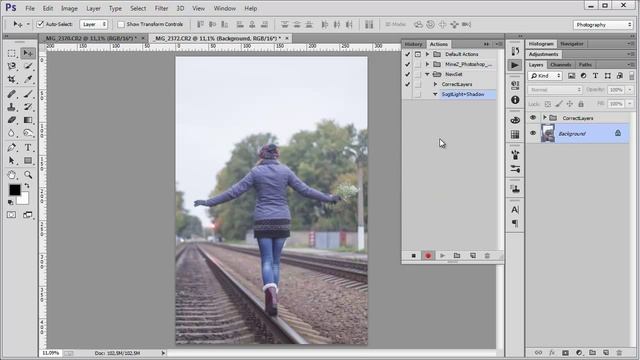The image size is (640, 360).
Task: Switch to _MG_2370.CR2 document tab
Action: 90,38
